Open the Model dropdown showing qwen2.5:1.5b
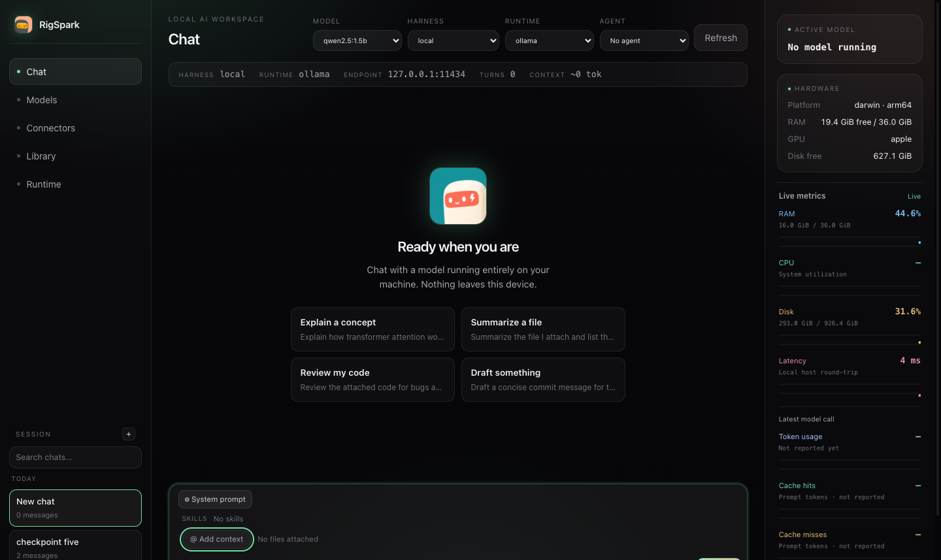This screenshot has height=560, width=941. [357, 41]
